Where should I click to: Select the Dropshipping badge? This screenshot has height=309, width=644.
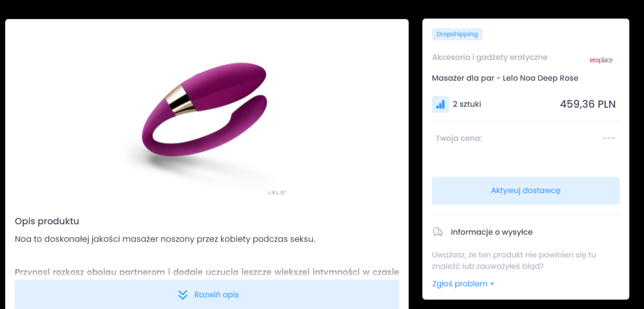(x=457, y=34)
